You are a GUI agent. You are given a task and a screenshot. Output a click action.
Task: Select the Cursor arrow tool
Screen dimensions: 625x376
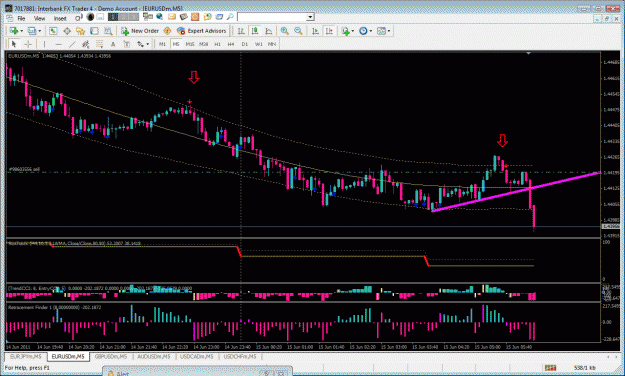(14, 44)
